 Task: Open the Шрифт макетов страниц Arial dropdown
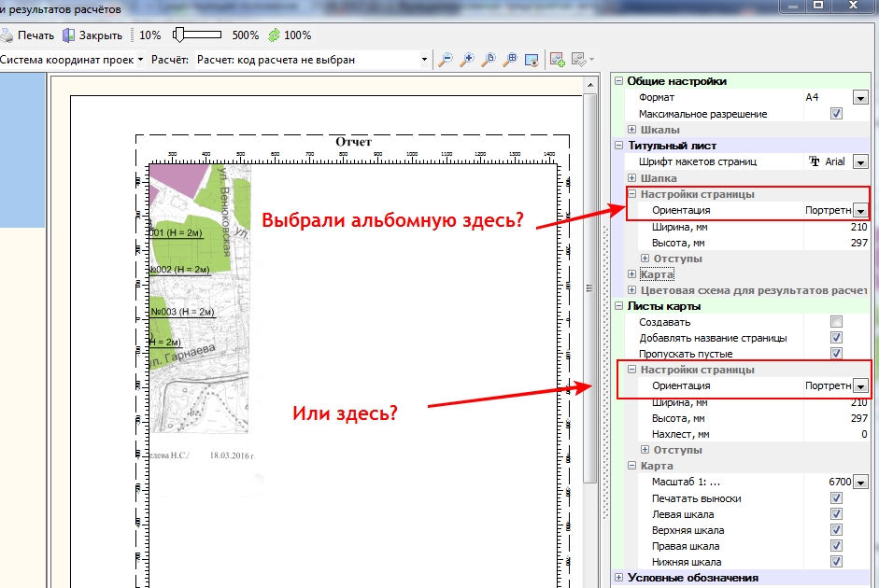(859, 162)
